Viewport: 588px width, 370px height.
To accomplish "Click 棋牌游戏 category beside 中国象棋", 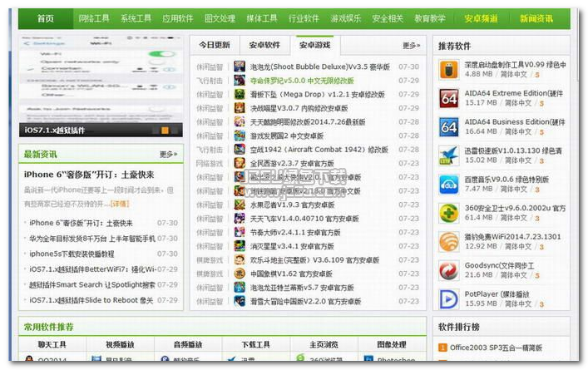I will tap(210, 274).
